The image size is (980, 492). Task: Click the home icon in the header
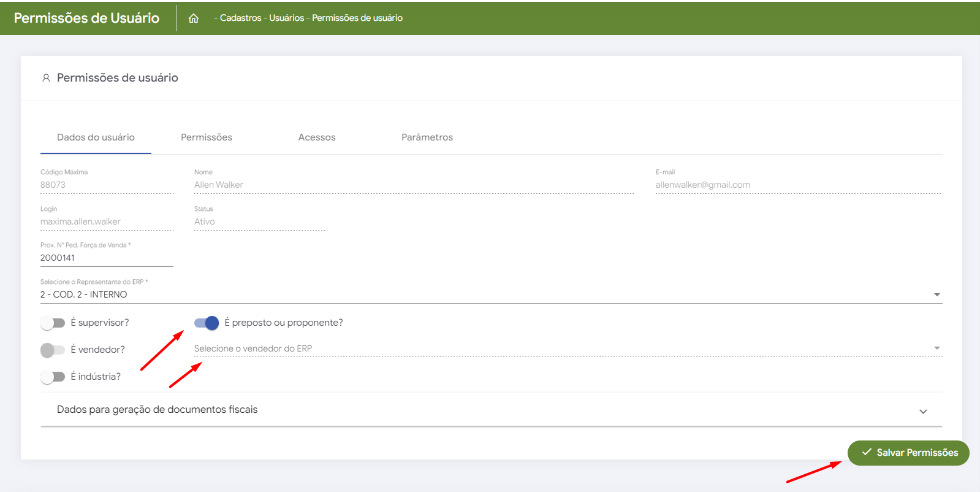(194, 18)
